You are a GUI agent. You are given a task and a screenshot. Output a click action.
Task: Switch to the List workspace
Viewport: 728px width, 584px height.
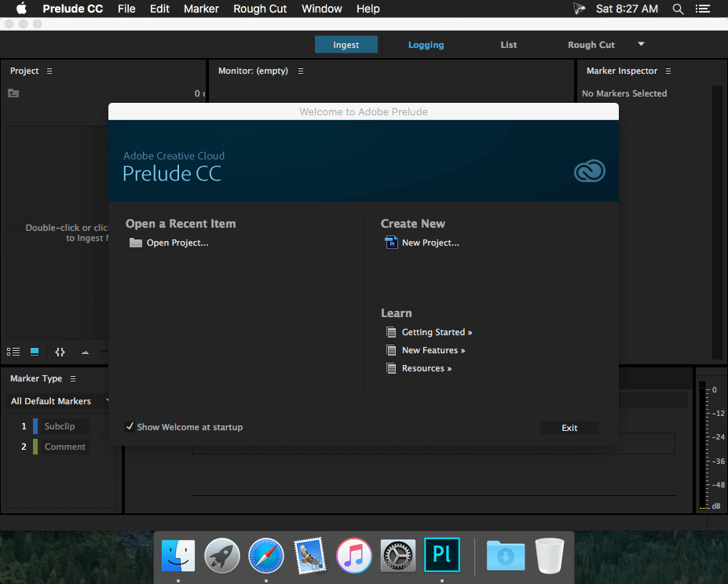508,45
